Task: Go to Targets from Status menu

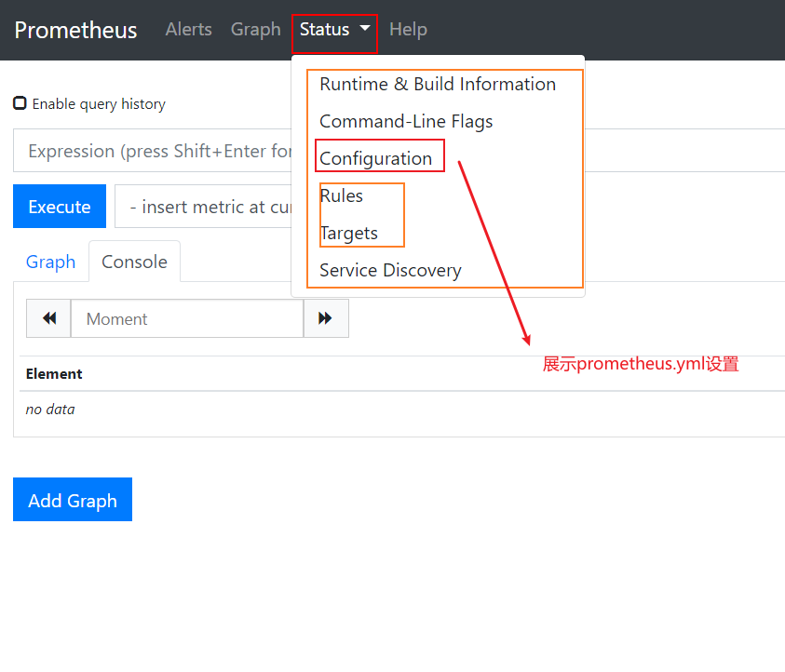Action: (x=348, y=233)
